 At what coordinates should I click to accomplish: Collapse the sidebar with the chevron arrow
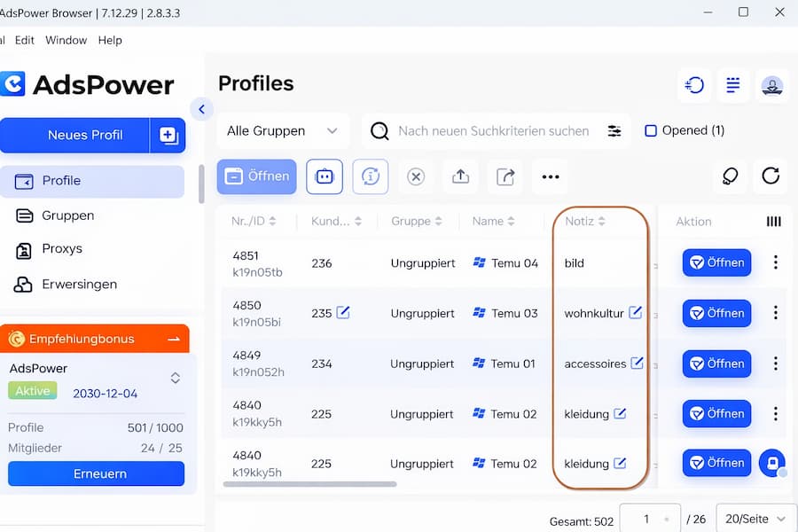[201, 109]
